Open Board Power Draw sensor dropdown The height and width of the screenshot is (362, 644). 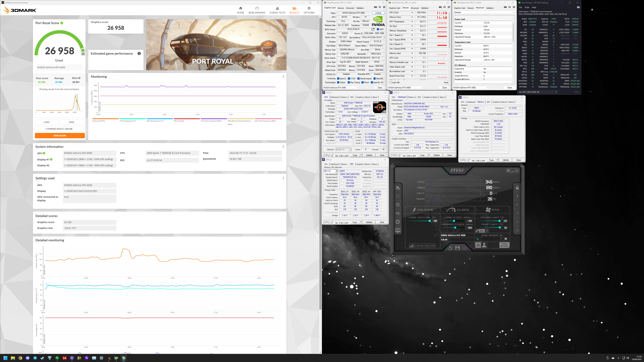(412, 76)
